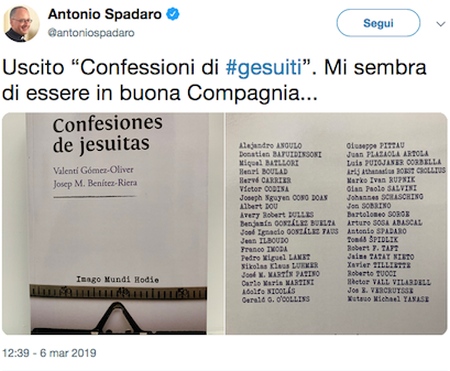Follow the account with Segui button

[x=378, y=23]
